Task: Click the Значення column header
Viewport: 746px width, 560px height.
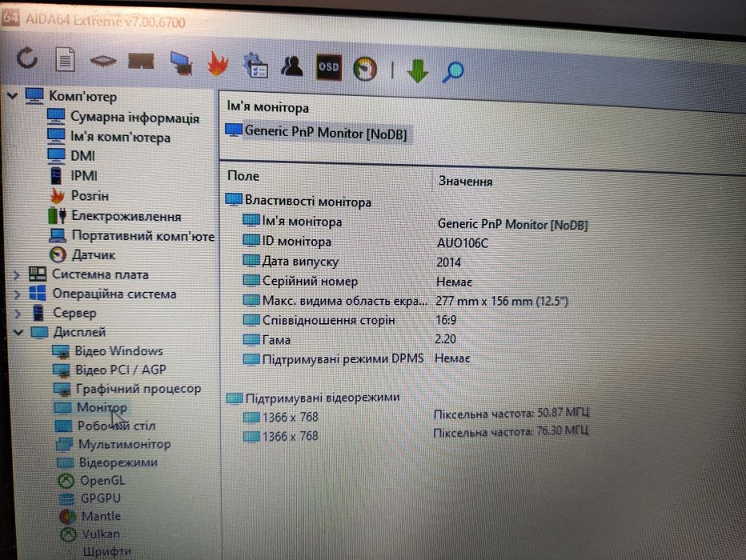Action: (x=465, y=181)
